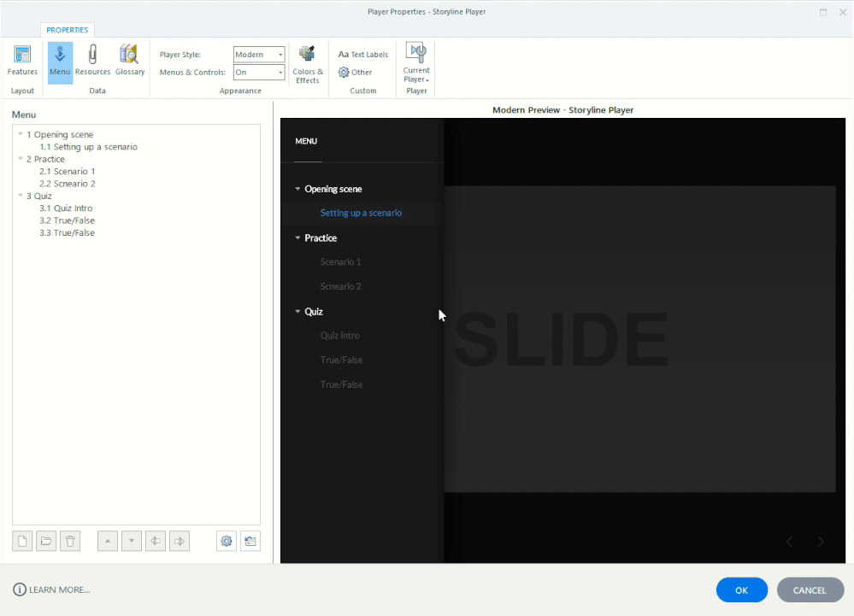854x616 pixels.
Task: Open the Player Style dropdown
Action: 259,55
